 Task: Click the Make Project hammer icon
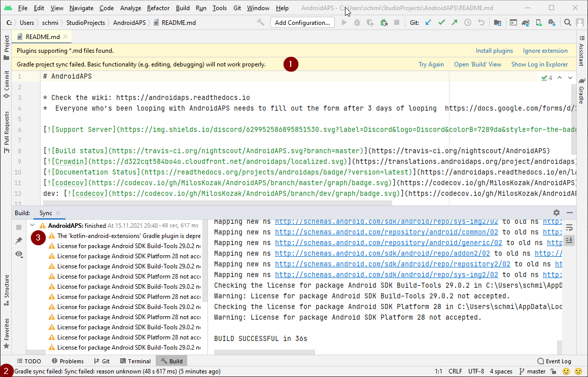click(260, 22)
